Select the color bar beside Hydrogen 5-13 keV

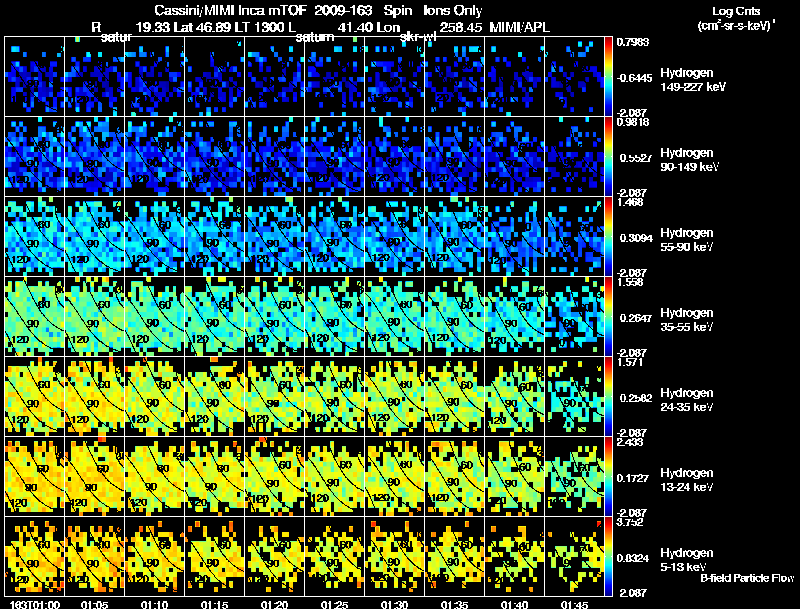(608, 557)
